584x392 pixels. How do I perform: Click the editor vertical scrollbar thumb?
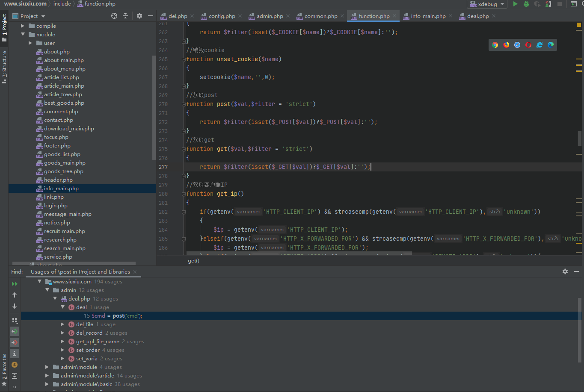(x=580, y=138)
